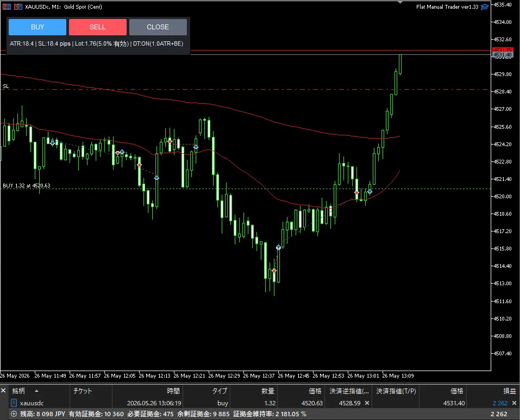
Task: Click the 4528.59 stop loss value cell
Action: click(x=349, y=403)
